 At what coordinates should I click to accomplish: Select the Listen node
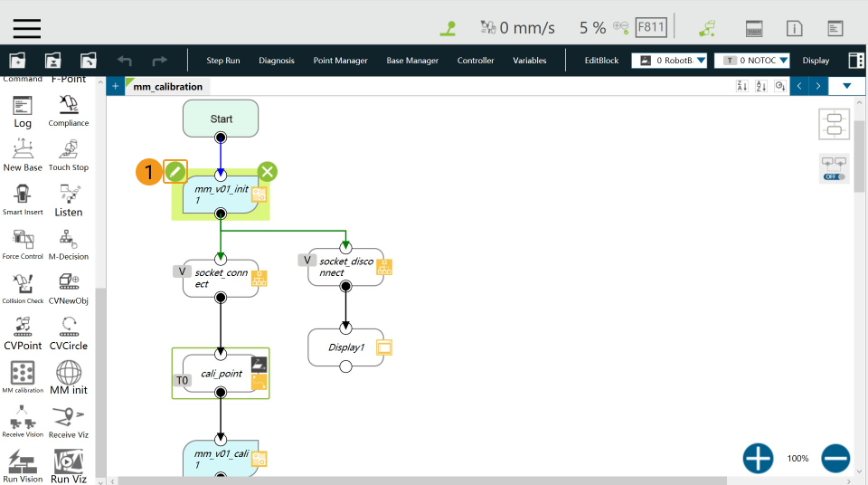[69, 200]
